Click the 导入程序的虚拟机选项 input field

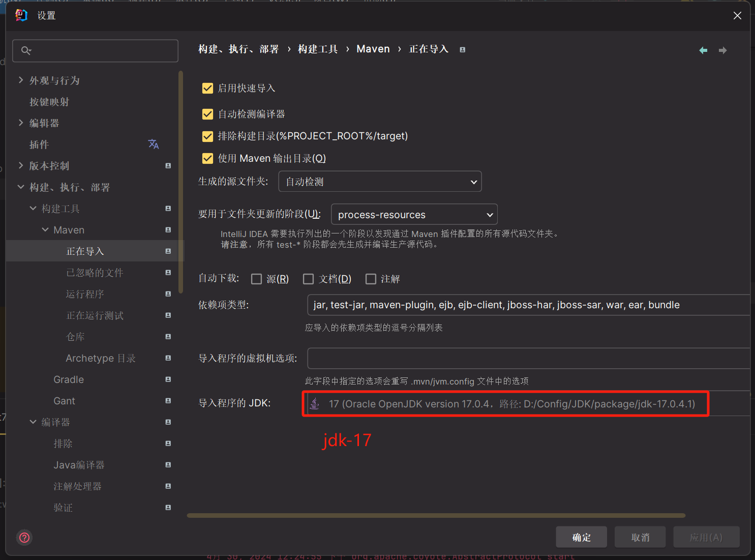(x=529, y=358)
